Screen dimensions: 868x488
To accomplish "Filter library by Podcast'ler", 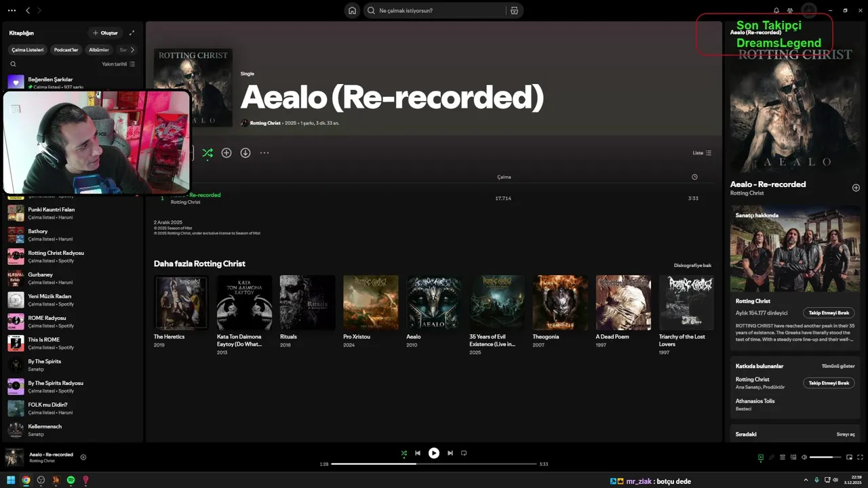I will tap(66, 49).
